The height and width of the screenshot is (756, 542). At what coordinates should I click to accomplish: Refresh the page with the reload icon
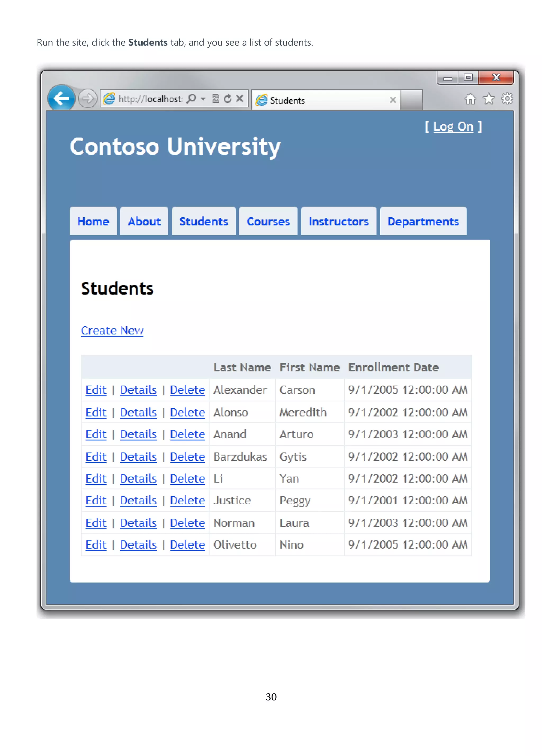(x=228, y=99)
